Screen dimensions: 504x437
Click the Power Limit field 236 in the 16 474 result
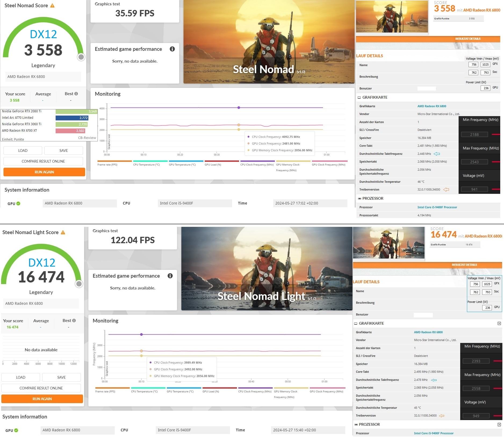[x=487, y=308]
